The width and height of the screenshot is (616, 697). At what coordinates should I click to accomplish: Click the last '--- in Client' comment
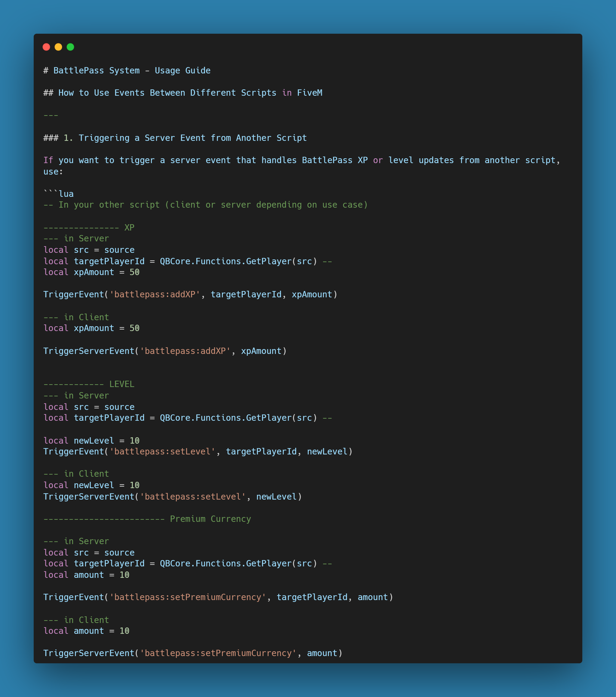pyautogui.click(x=76, y=620)
